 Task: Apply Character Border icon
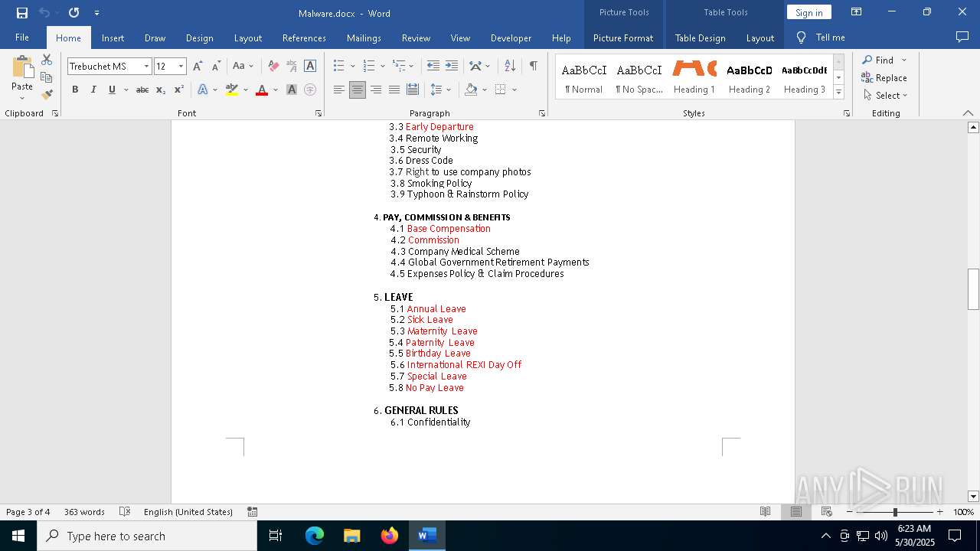[x=310, y=67]
